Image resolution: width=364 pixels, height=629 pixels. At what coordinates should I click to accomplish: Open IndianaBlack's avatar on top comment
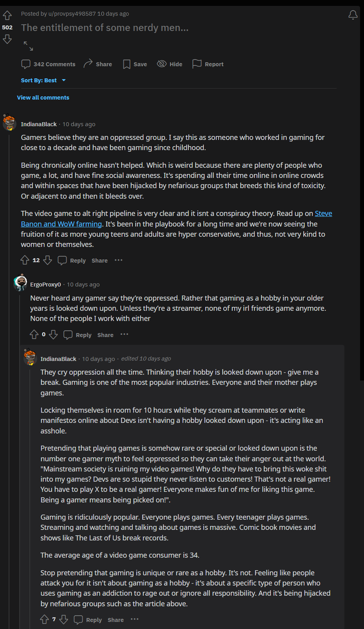(x=9, y=123)
